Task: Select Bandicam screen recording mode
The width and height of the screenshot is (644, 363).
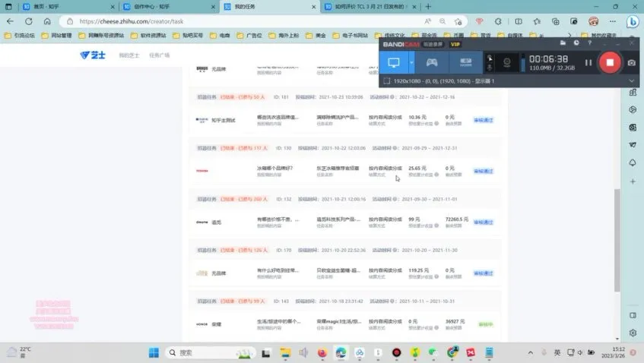Action: (394, 62)
